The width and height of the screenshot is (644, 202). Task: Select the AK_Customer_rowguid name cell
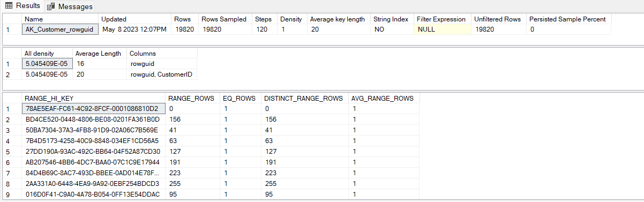pos(61,29)
